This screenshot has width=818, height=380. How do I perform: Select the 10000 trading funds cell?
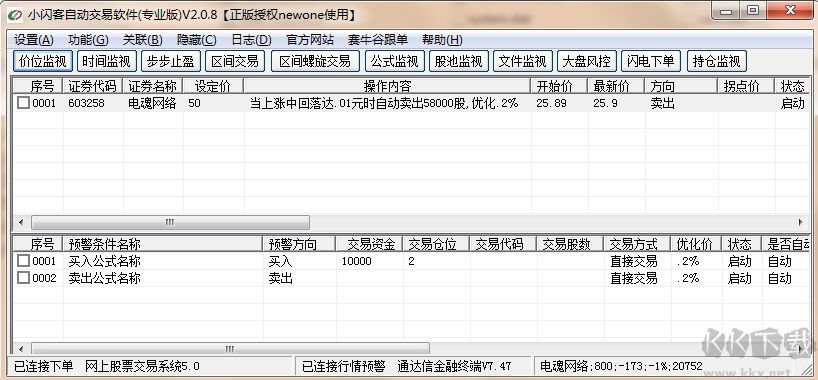(x=357, y=261)
